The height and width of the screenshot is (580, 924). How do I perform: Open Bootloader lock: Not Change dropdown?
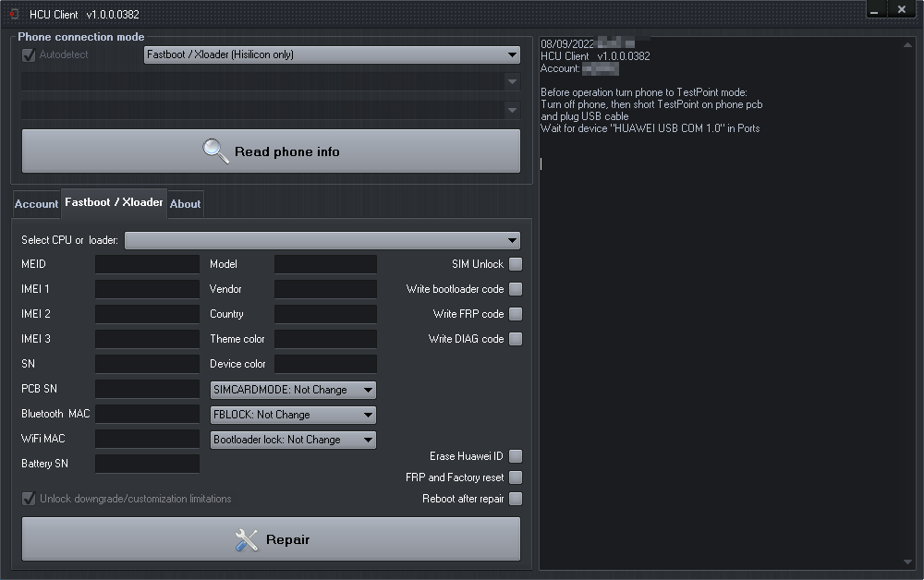[x=293, y=440]
